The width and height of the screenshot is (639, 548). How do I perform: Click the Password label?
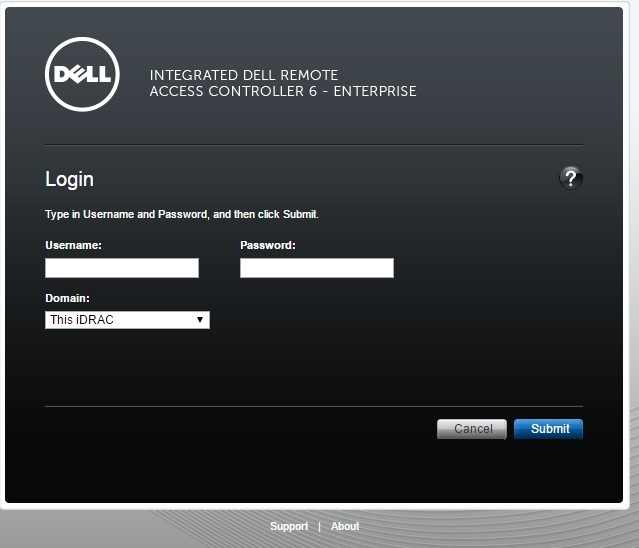coord(268,244)
